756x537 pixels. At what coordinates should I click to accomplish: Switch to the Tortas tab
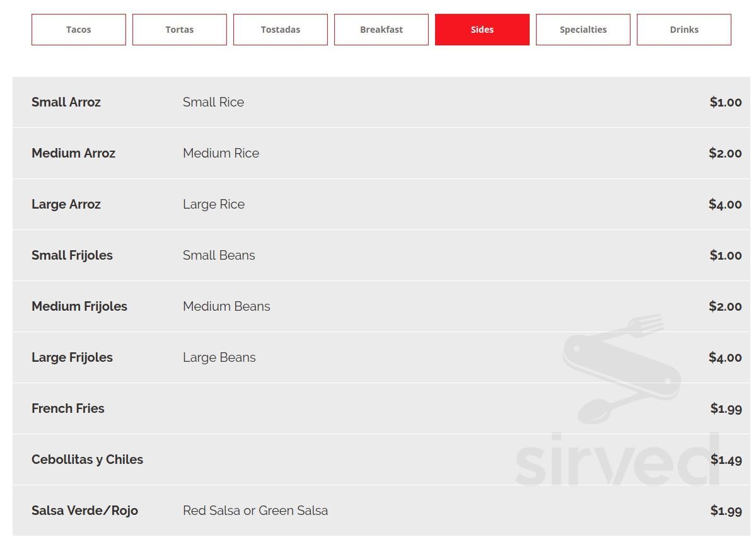[180, 30]
